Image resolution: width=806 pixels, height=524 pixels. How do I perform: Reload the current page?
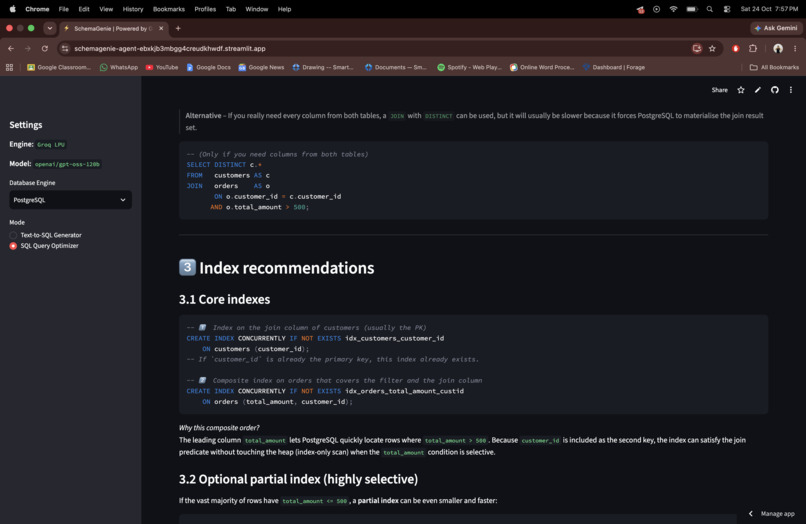point(45,48)
